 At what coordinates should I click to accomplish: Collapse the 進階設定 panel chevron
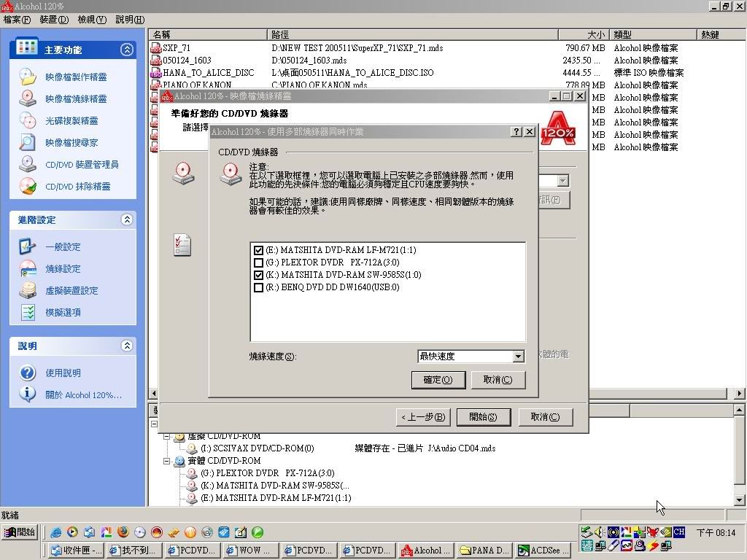click(127, 219)
